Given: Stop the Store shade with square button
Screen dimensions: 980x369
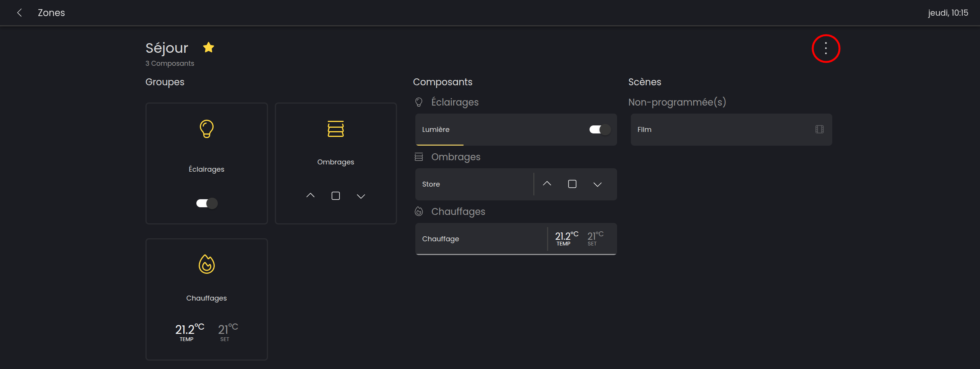Looking at the screenshot, I should (572, 184).
